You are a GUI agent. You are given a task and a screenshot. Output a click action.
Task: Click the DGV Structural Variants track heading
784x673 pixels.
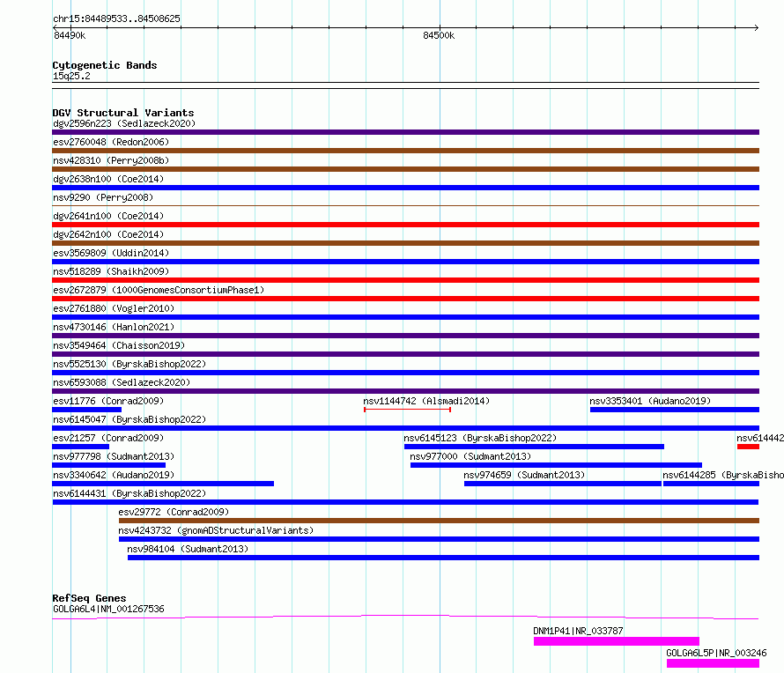[123, 113]
